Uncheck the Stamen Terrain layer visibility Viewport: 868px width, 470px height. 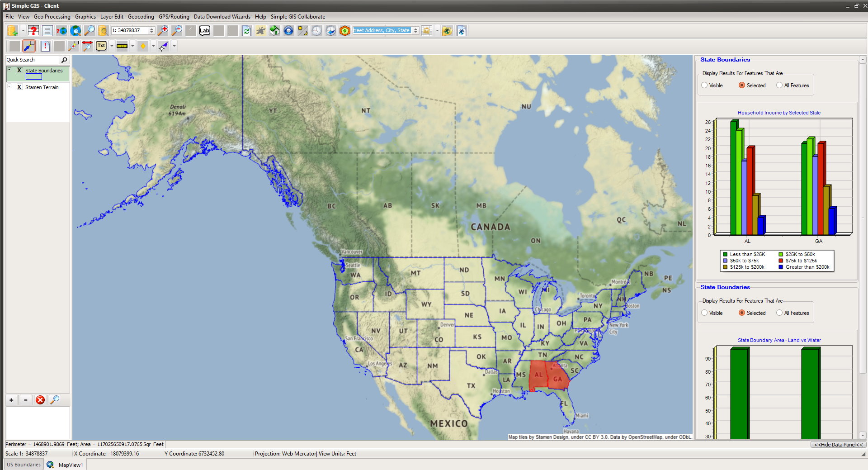click(19, 87)
